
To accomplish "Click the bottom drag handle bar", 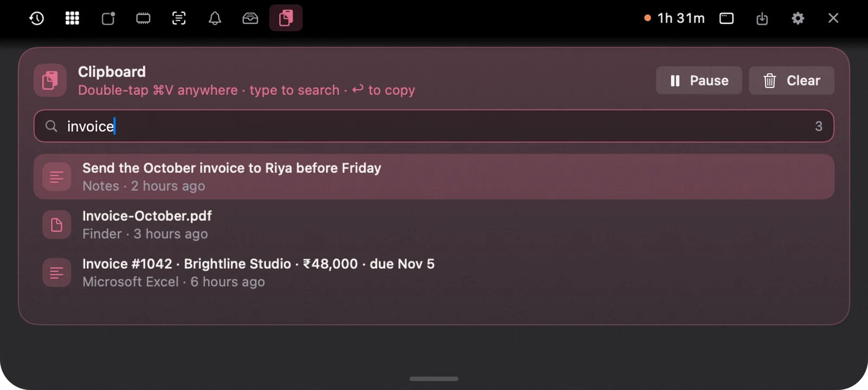I will (x=434, y=379).
